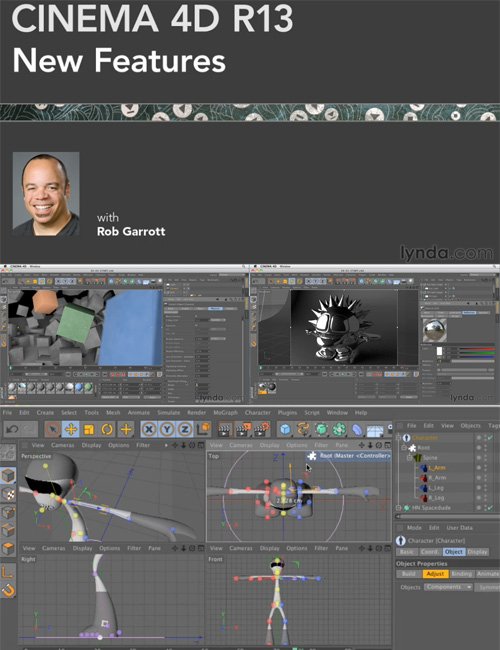Image resolution: width=500 pixels, height=650 pixels.
Task: Click the pan arrows icon in Perspective viewport header
Action: (x=175, y=445)
